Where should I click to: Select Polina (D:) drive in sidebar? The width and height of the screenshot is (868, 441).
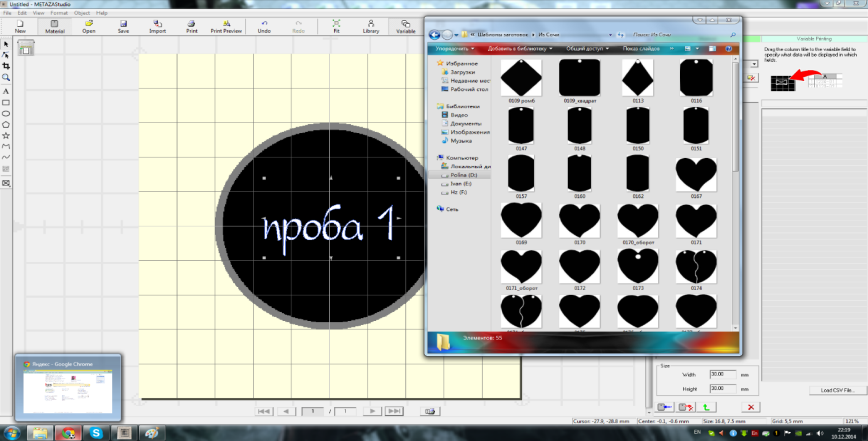(x=463, y=175)
